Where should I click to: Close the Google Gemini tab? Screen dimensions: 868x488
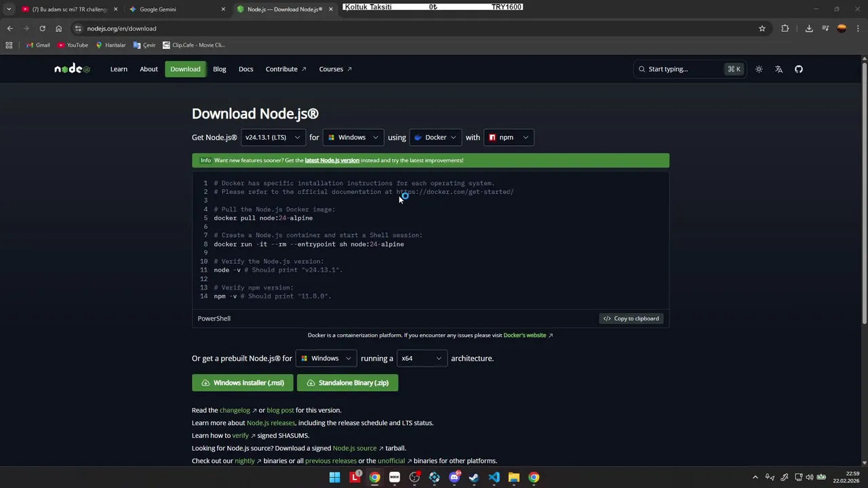223,9
